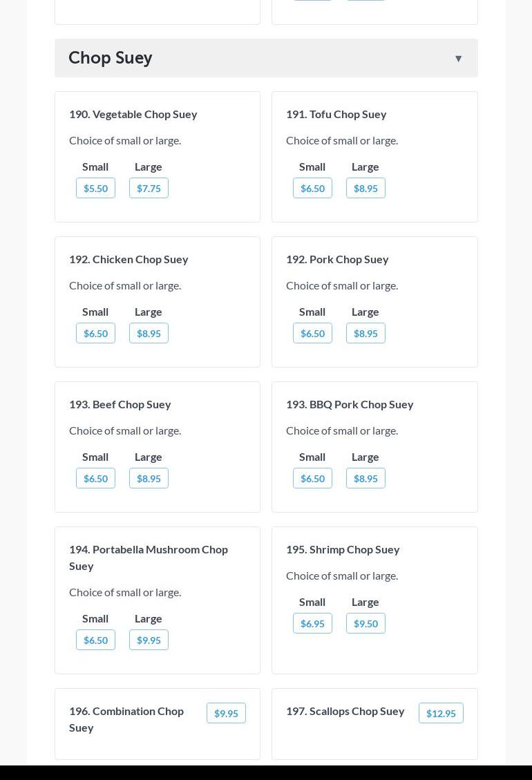Select large Beef Chop Suey price
532x780 pixels.
[x=149, y=478]
